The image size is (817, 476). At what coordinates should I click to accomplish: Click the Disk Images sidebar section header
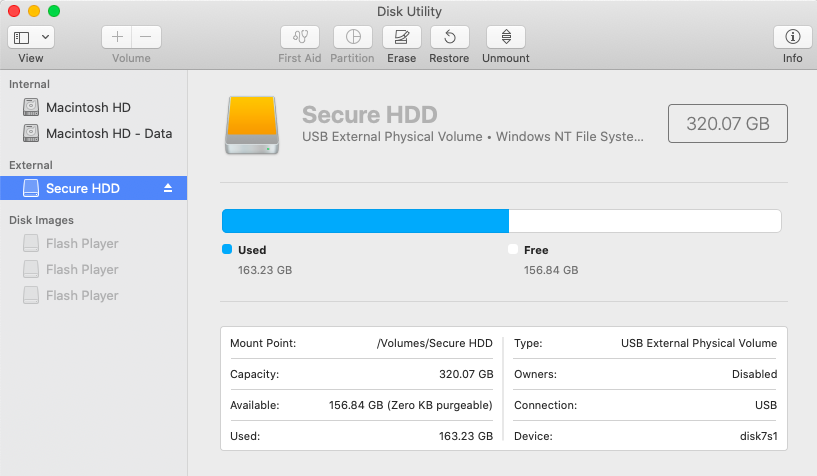(x=41, y=220)
